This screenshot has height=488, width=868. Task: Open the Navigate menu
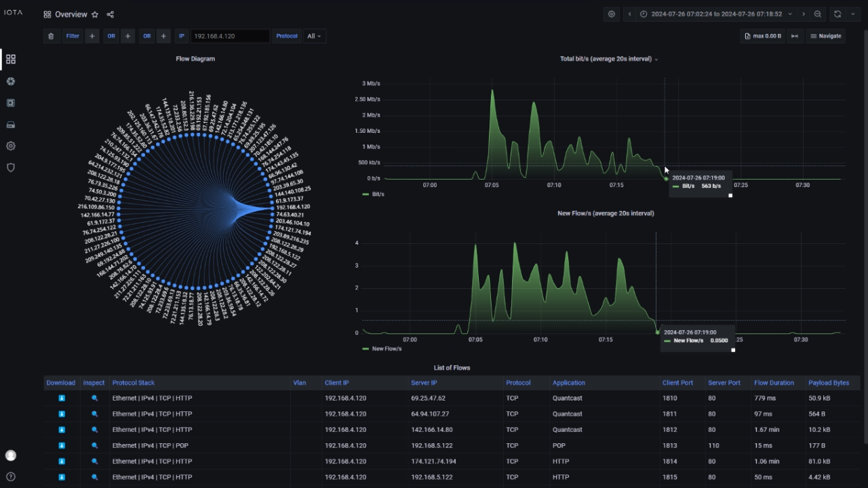[825, 36]
